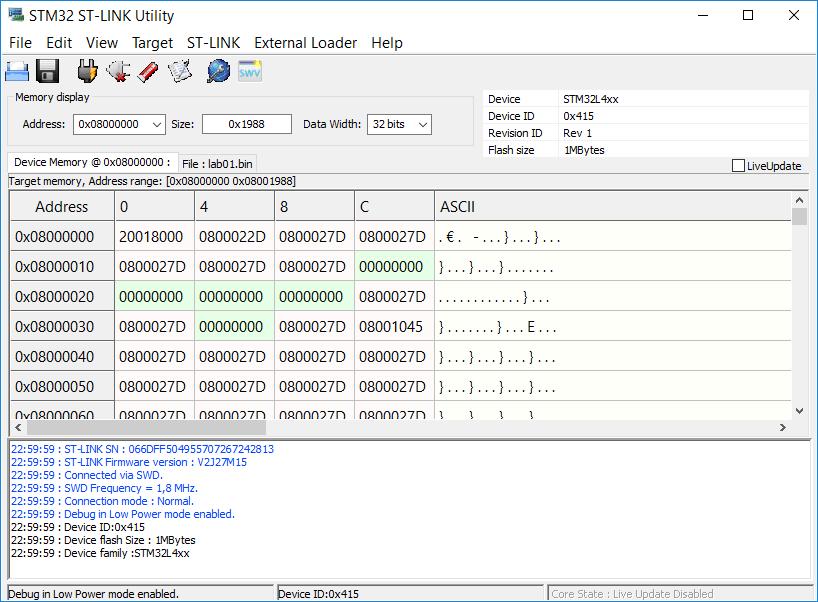Screen dimensions: 818x602
Task: Click the Full chip erase eraser icon
Action: coord(148,71)
